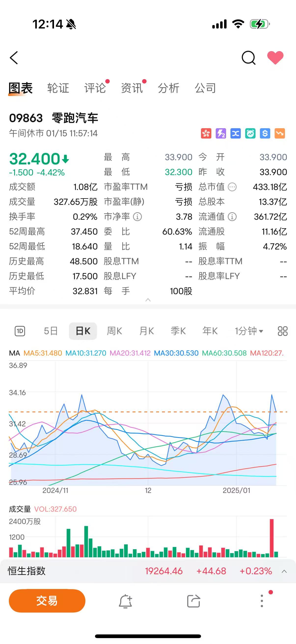Toggle the red heart favorite icon
The width and height of the screenshot is (296, 644).
pos(275,57)
